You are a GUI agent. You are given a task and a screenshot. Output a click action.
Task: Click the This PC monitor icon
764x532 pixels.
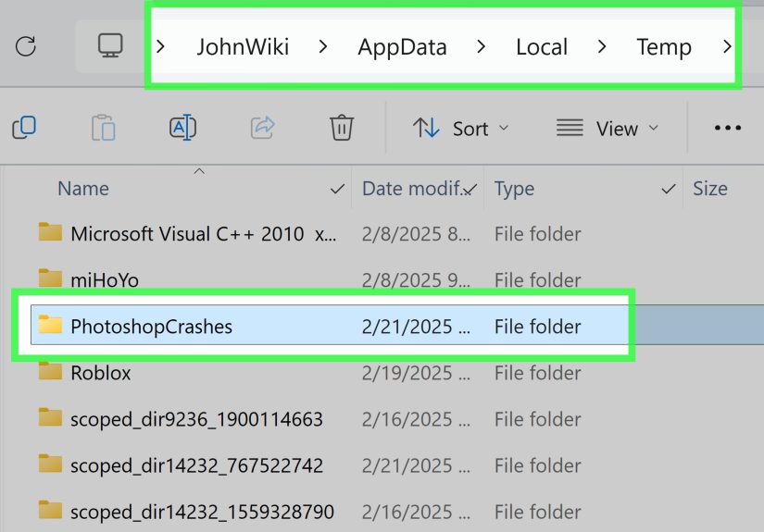110,45
